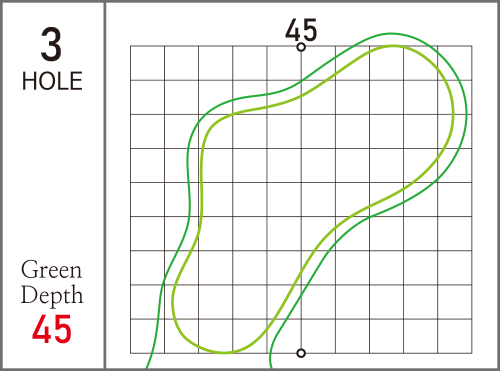Click the grid's bottom-left corner

point(130,353)
